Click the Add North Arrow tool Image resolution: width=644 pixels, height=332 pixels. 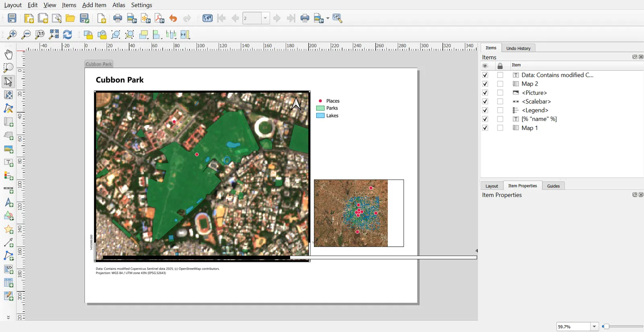[8, 203]
